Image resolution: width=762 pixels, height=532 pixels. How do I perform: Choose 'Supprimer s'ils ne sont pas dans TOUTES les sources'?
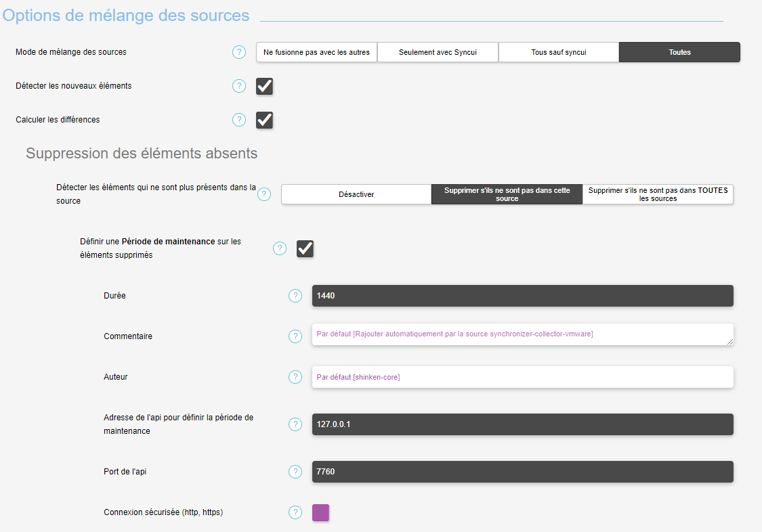point(658,194)
